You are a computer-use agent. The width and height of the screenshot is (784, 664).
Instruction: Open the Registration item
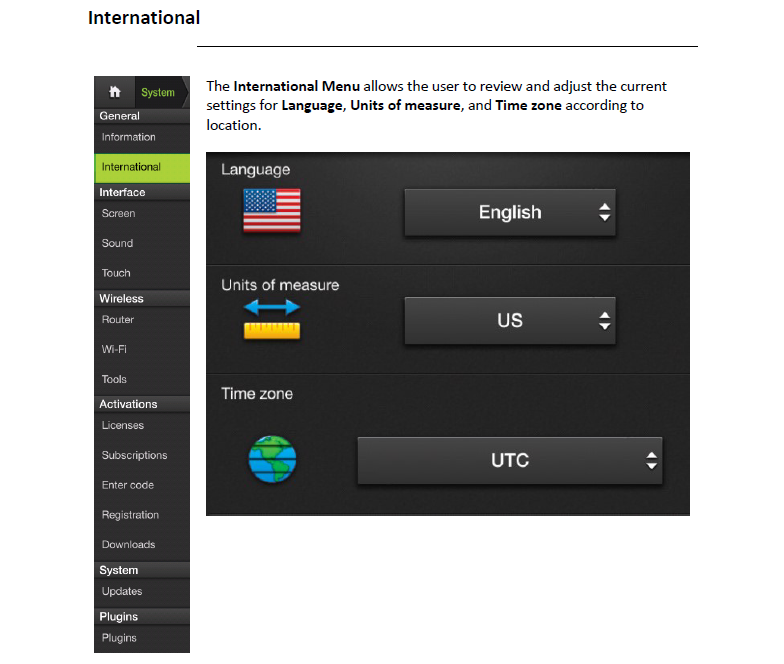[x=142, y=515]
